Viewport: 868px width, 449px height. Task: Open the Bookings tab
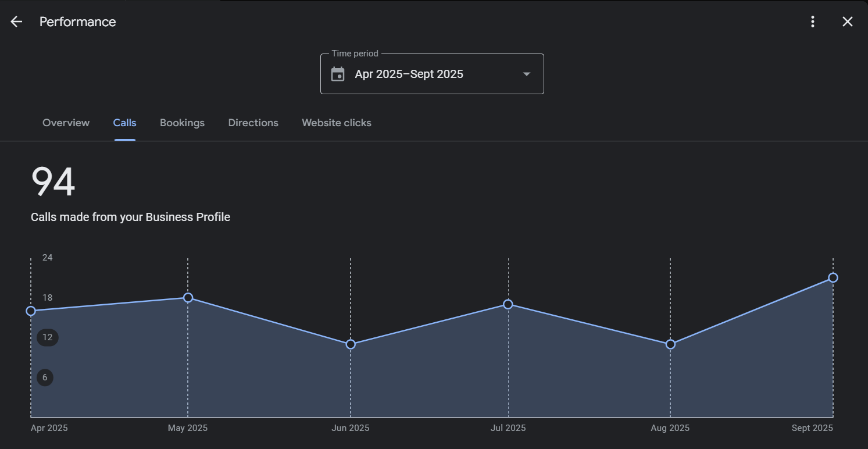coord(182,123)
